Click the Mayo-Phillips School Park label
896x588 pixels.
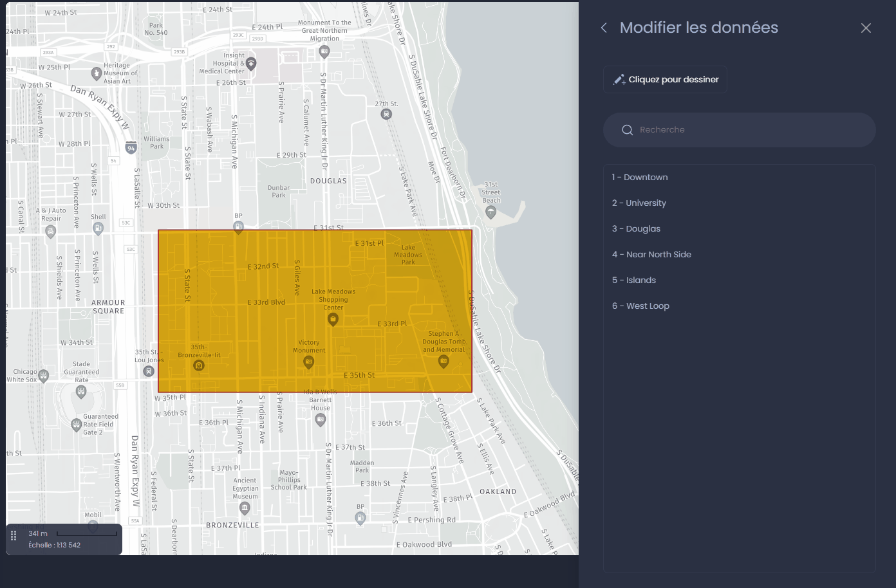coord(289,480)
